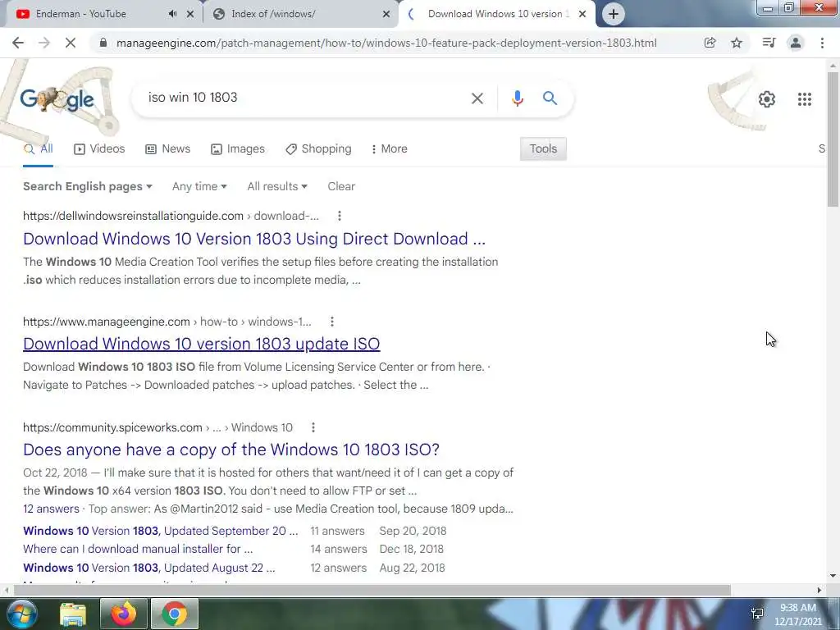Screen dimensions: 840x630
Task: Click the horizontal scrollbar thumb
Action: pyautogui.click(x=372, y=591)
